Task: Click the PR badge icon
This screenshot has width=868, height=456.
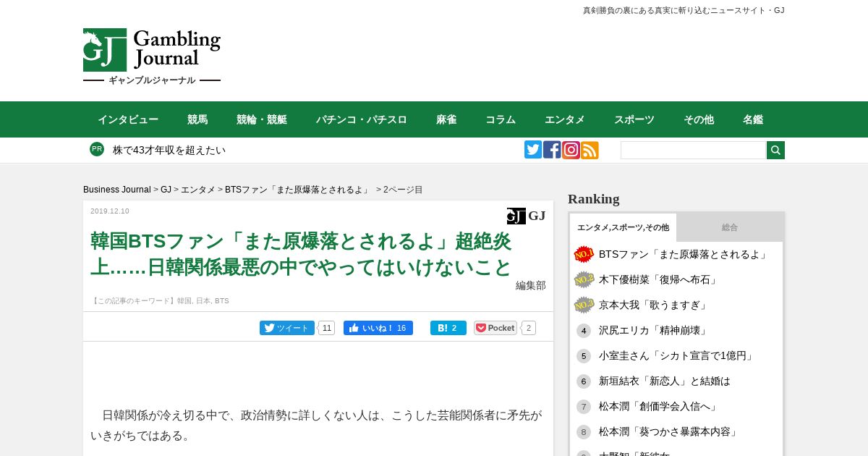Action: [x=97, y=149]
